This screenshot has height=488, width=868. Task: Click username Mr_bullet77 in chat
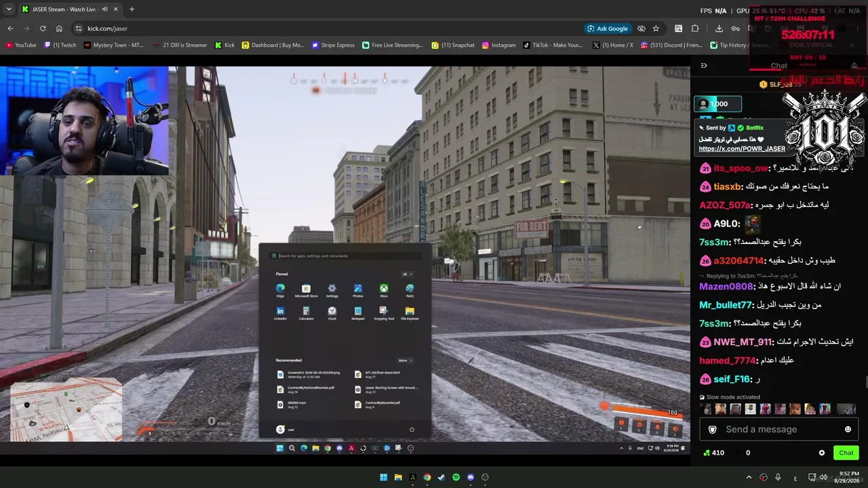pos(726,305)
